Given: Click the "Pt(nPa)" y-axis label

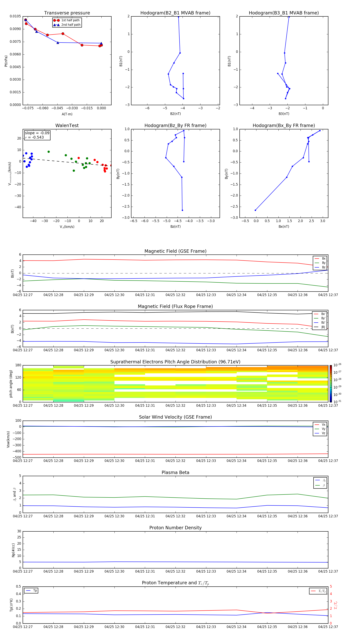Looking at the screenshot, I should tap(6, 61).
